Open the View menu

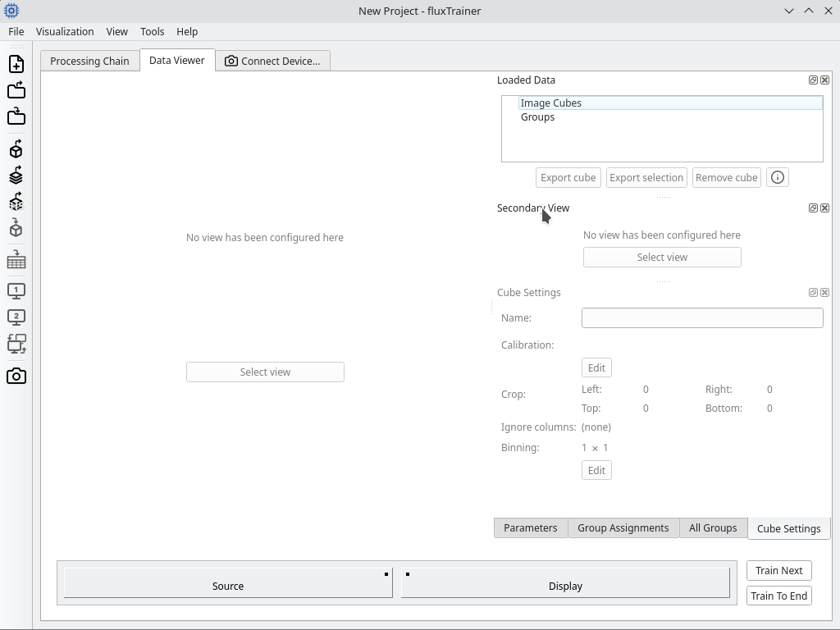(x=116, y=32)
